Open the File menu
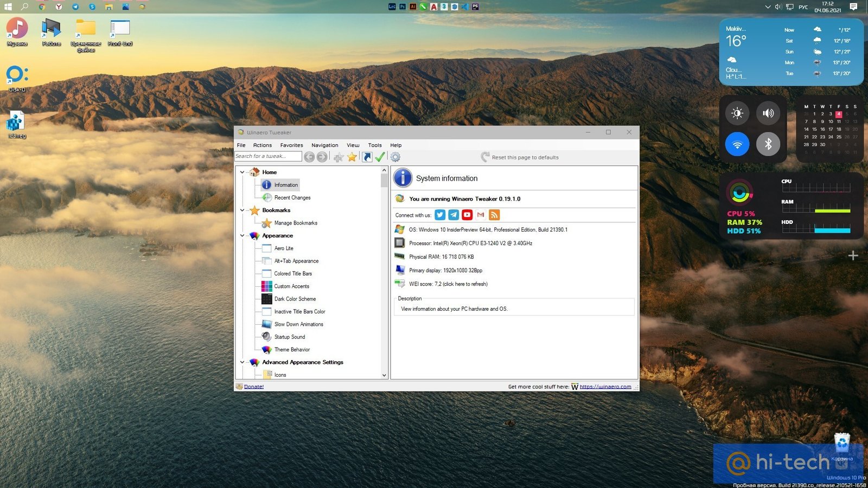The image size is (868, 488). tap(241, 145)
